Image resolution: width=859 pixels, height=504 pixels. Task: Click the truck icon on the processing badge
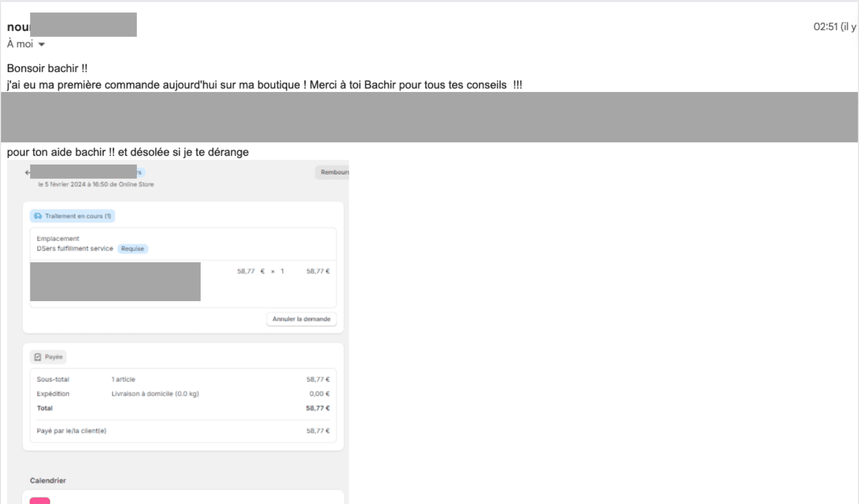coord(38,216)
